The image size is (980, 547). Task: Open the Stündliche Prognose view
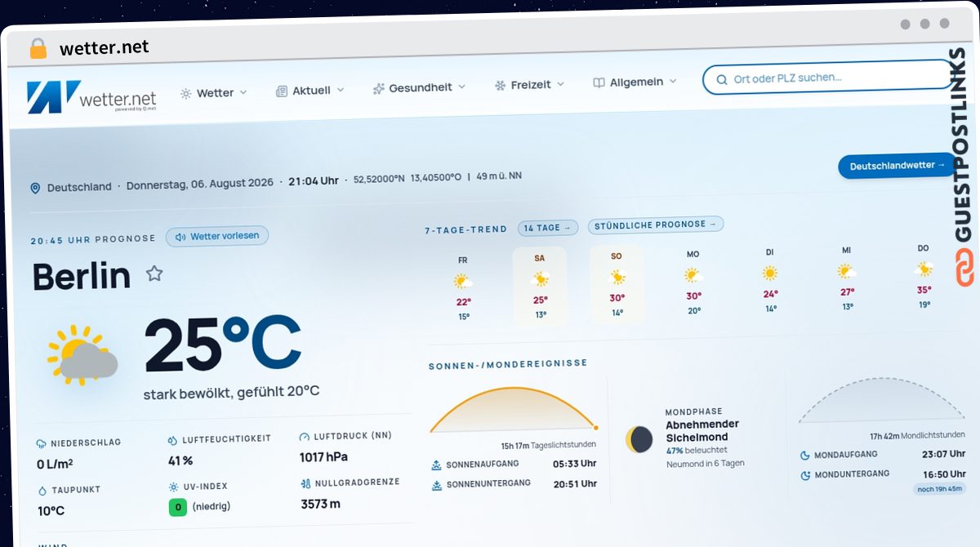656,225
